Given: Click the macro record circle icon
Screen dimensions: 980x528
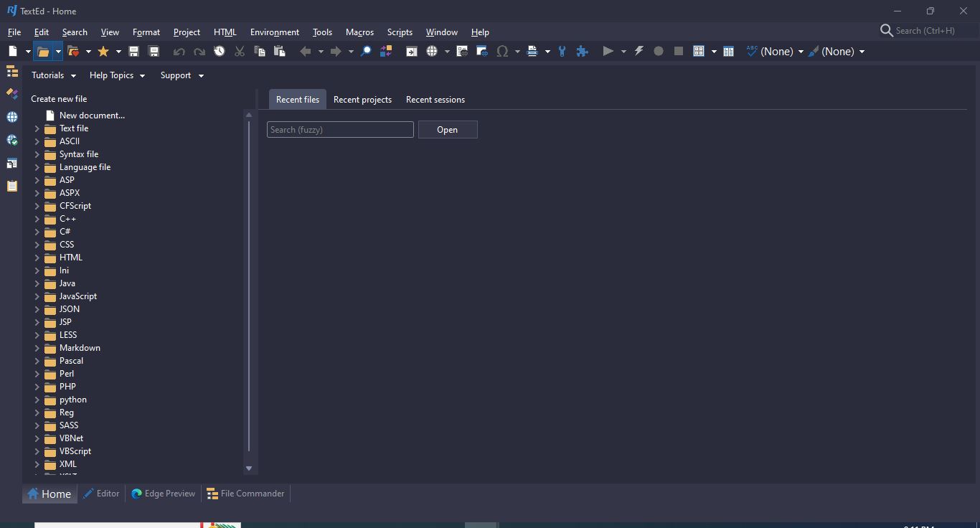Looking at the screenshot, I should coord(659,52).
